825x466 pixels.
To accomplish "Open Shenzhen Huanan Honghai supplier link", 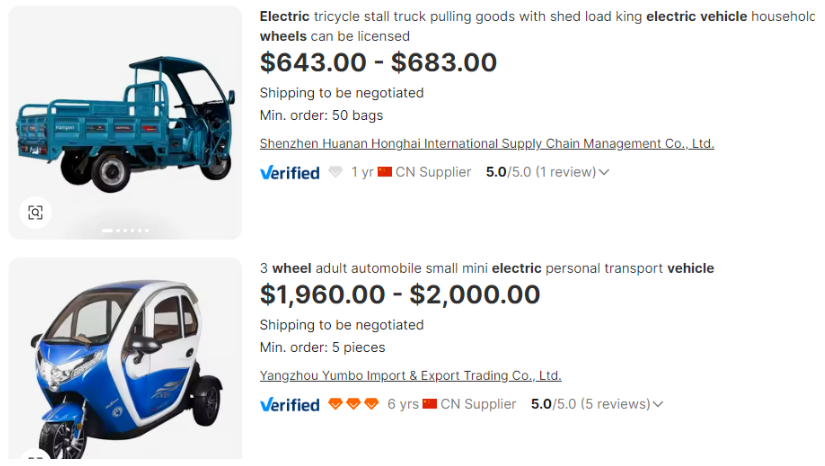I will click(486, 143).
